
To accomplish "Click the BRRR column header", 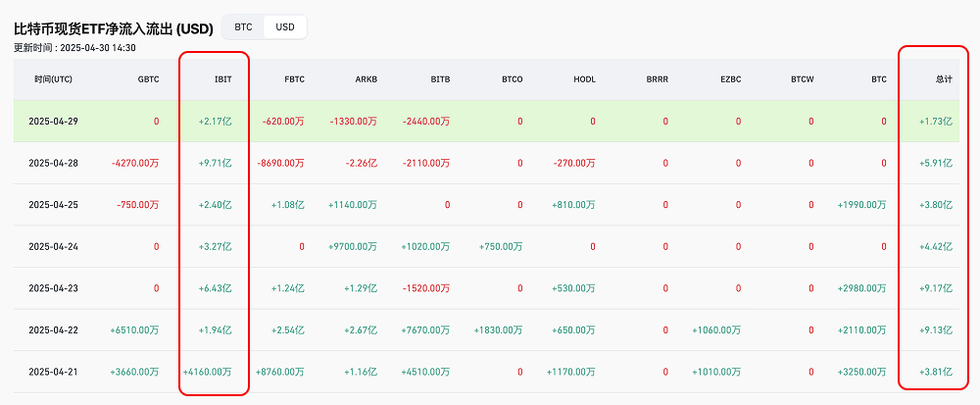I will click(657, 78).
